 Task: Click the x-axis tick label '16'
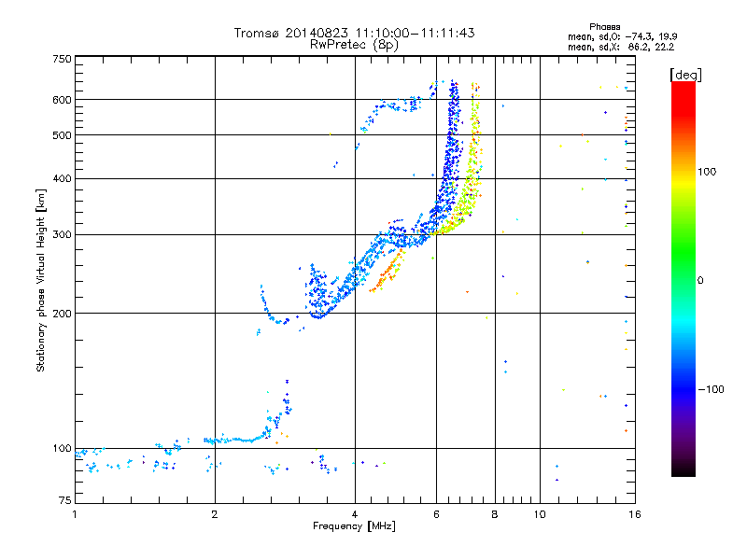(x=635, y=514)
